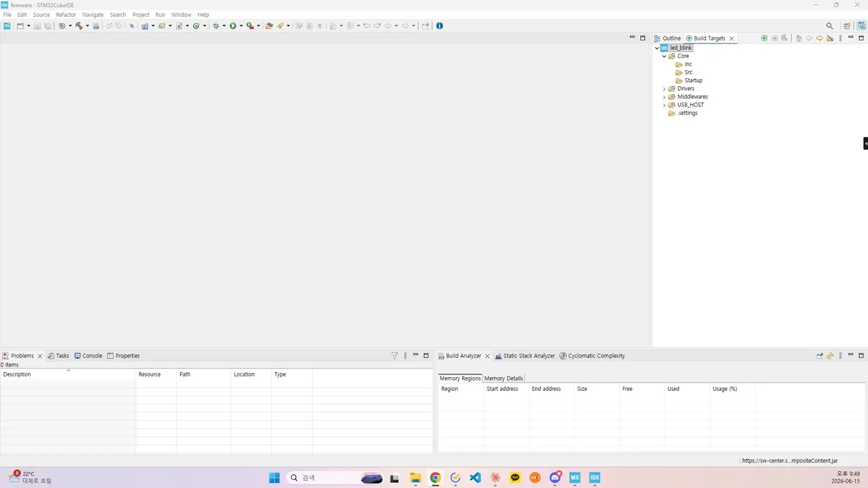
Task: Open Chrome from the Windows taskbar
Action: point(435,478)
